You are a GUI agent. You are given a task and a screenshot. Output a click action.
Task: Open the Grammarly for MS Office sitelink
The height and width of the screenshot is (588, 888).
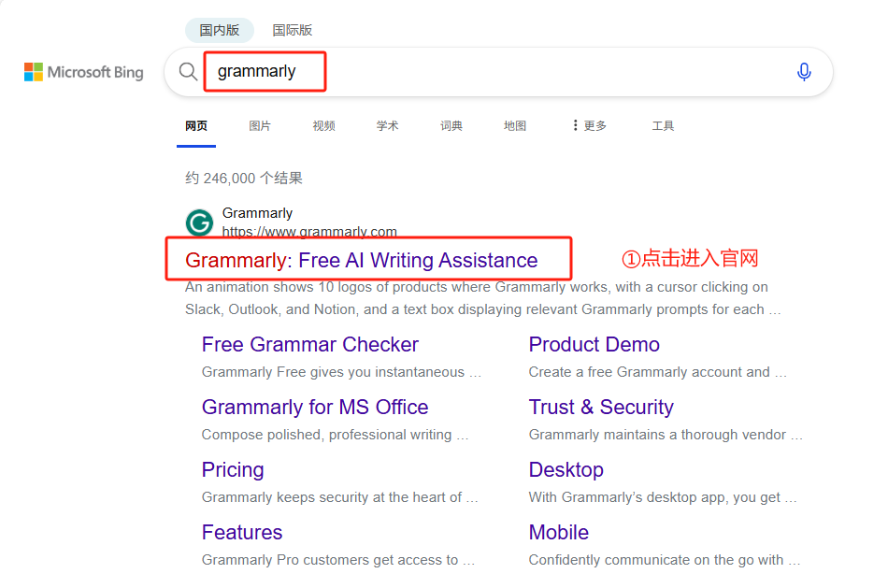[315, 407]
